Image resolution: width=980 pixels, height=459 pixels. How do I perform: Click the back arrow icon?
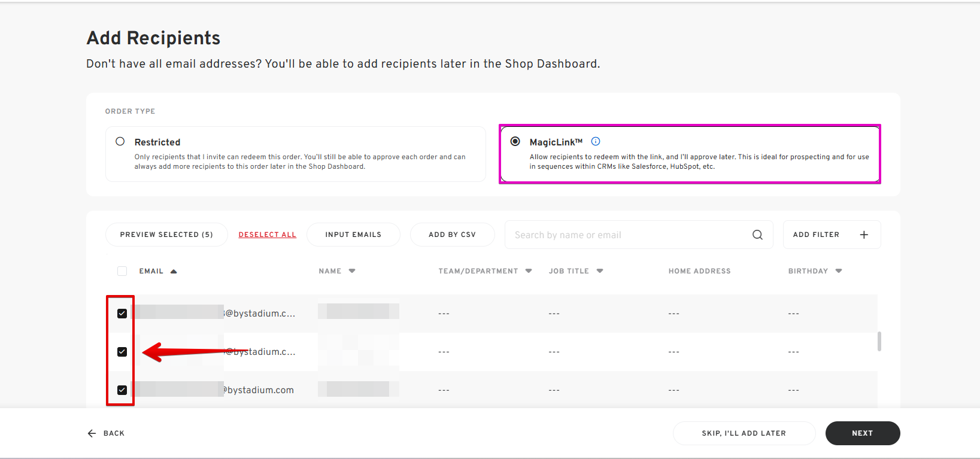(x=92, y=433)
